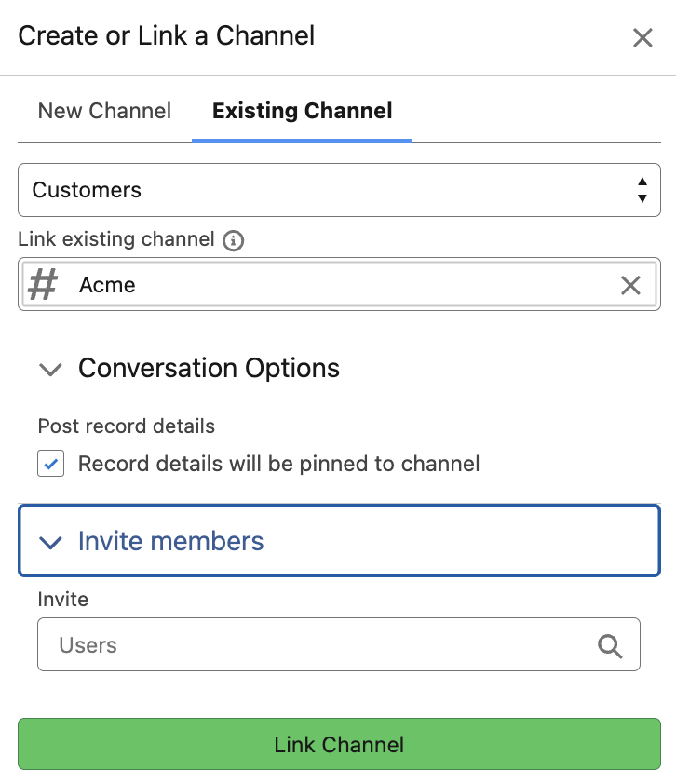676x784 pixels.
Task: Click the 'Record details will be pinned' label
Action: pos(278,464)
